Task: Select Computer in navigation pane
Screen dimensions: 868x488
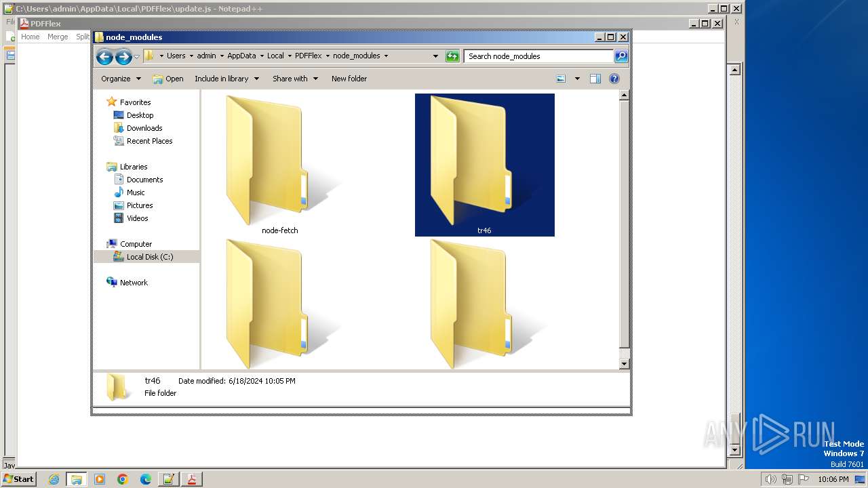Action: (136, 244)
